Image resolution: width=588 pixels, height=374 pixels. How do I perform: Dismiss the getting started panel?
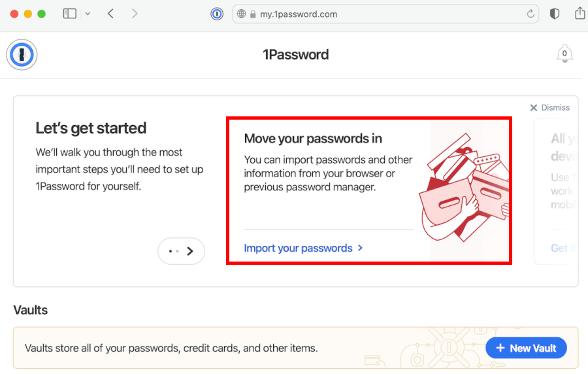point(549,108)
